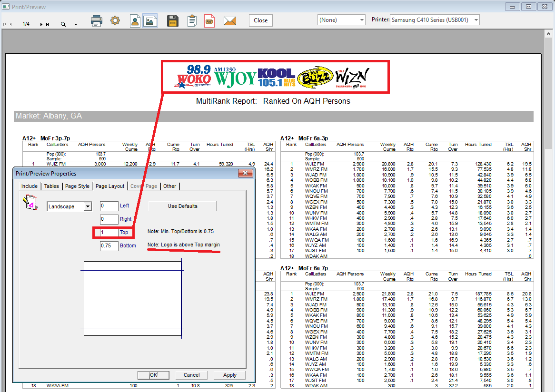Click the Top margin input field
The width and height of the screenshot is (555, 392).
point(109,233)
